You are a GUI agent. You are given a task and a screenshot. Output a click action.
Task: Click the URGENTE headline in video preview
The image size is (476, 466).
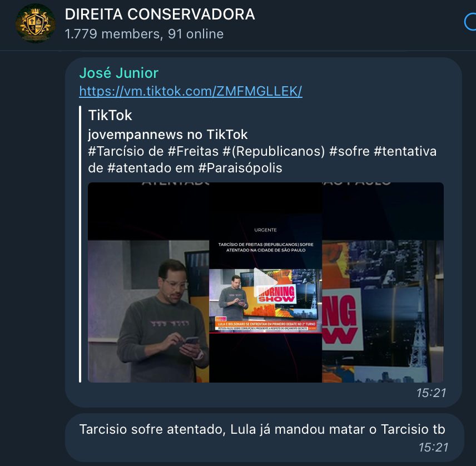pos(266,230)
